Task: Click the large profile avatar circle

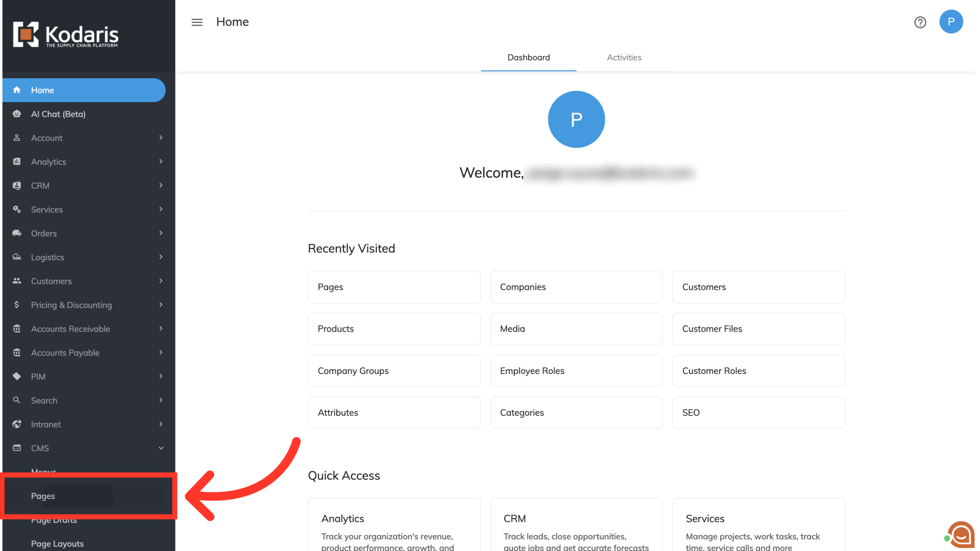Action: pyautogui.click(x=576, y=119)
